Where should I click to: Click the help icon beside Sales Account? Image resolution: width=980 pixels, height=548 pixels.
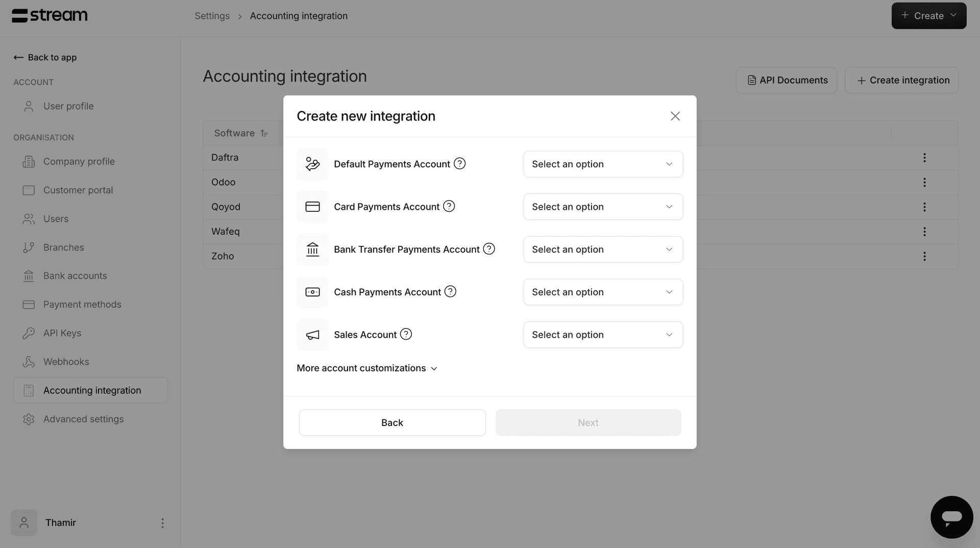tap(406, 334)
